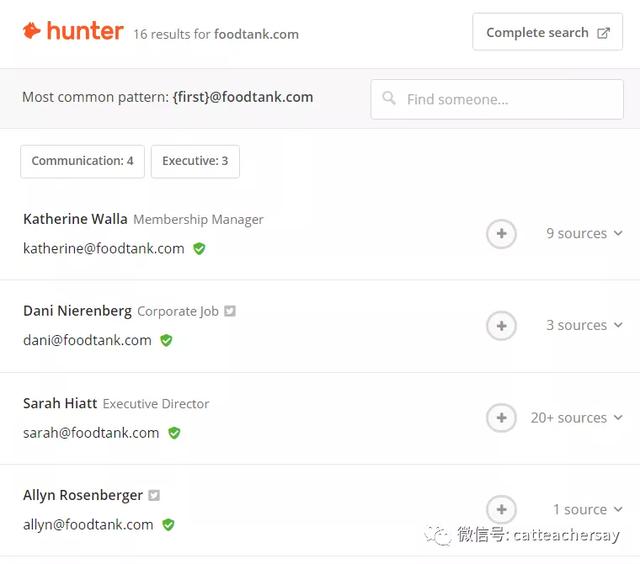Expand Allyn Rosenberger's 1 source
This screenshot has height=564, width=640.
[x=587, y=510]
